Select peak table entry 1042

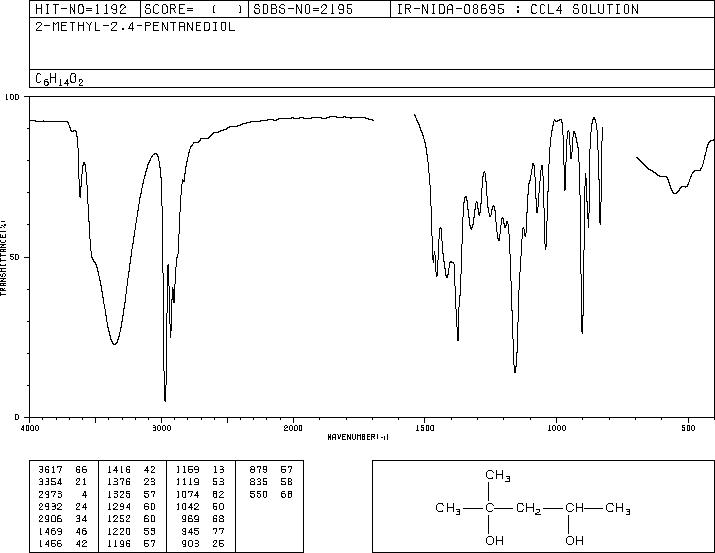click(187, 506)
